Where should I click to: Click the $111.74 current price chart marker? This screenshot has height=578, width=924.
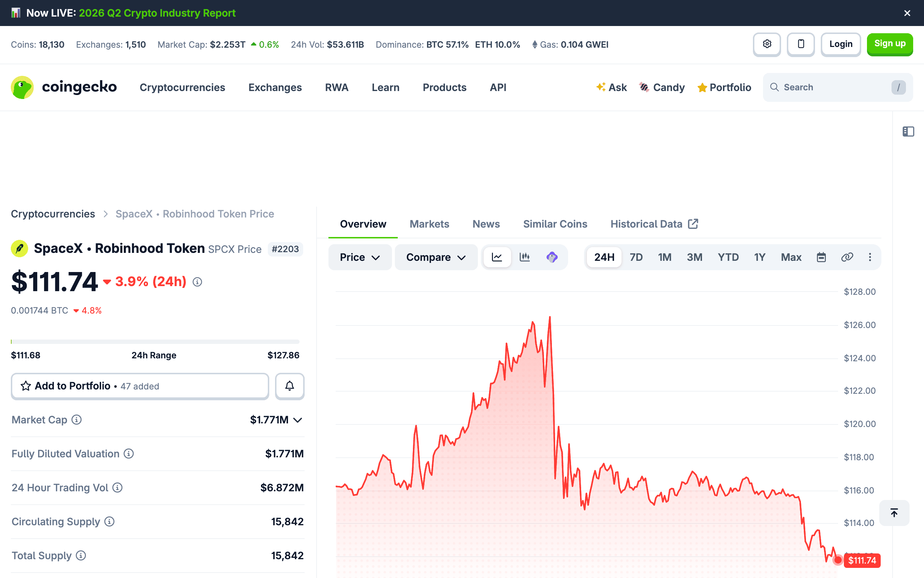[x=862, y=560]
